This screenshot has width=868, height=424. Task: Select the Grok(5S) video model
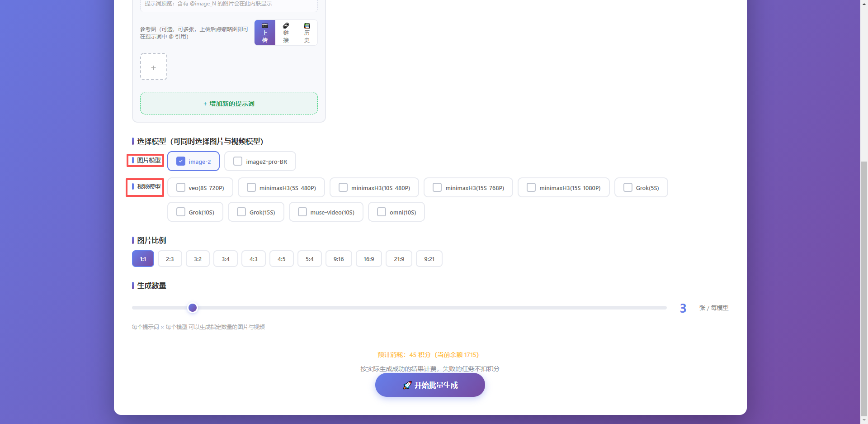(x=628, y=187)
